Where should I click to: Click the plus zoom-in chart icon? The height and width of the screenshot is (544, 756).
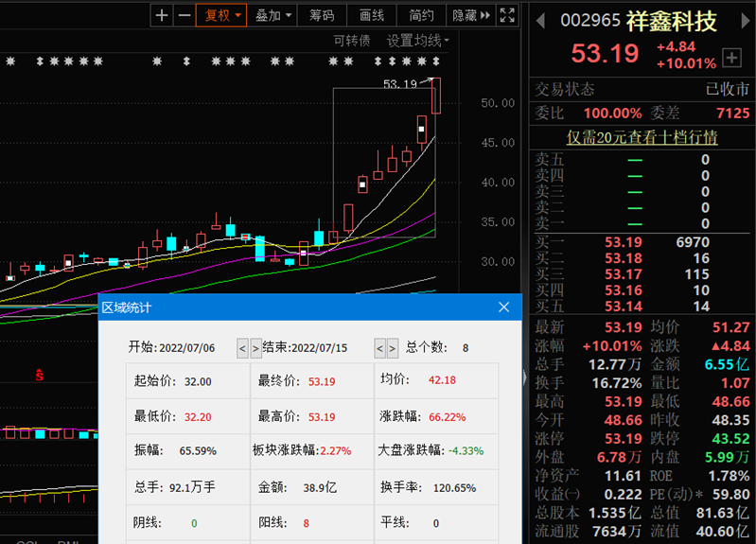click(x=162, y=15)
